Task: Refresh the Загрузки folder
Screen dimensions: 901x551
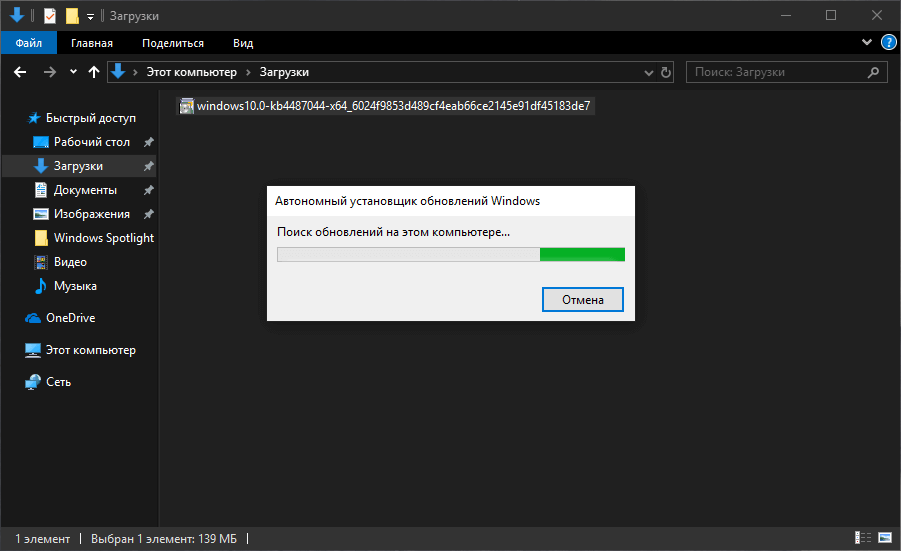Action: pyautogui.click(x=667, y=72)
